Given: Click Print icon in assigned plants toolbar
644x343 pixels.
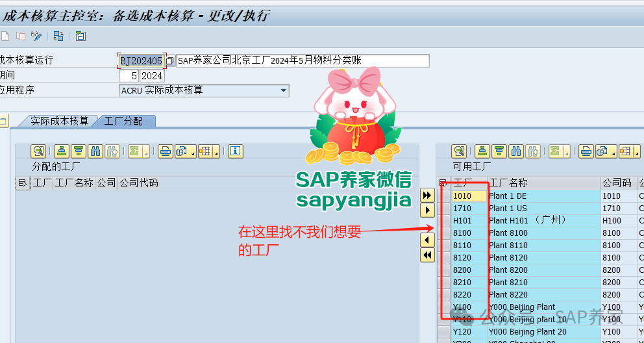Looking at the screenshot, I should (165, 151).
